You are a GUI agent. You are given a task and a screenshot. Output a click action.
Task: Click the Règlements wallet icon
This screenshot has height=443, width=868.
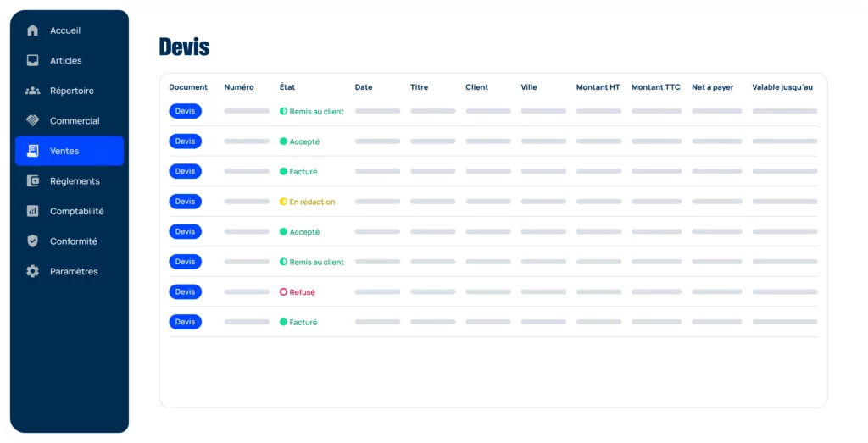coord(33,181)
